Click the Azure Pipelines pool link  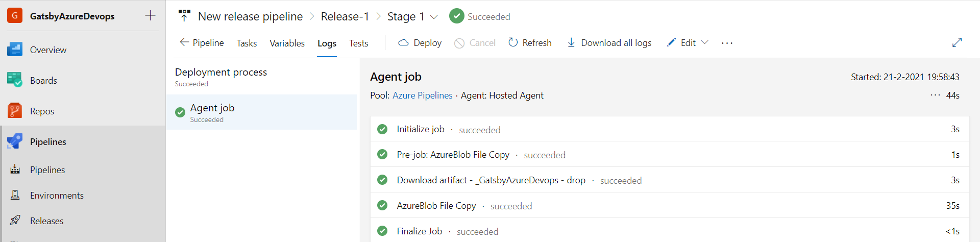[x=422, y=95]
